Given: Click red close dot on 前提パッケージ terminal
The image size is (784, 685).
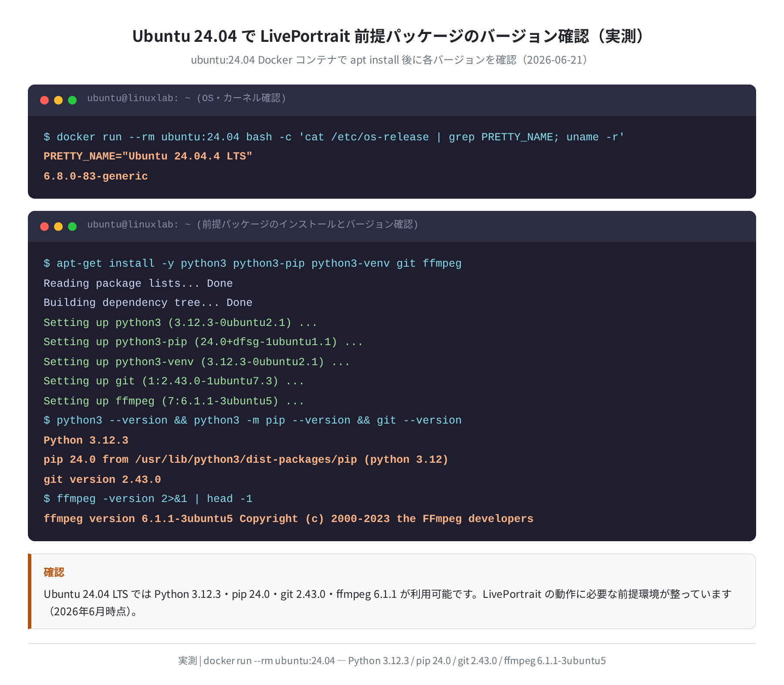Looking at the screenshot, I should 44,227.
